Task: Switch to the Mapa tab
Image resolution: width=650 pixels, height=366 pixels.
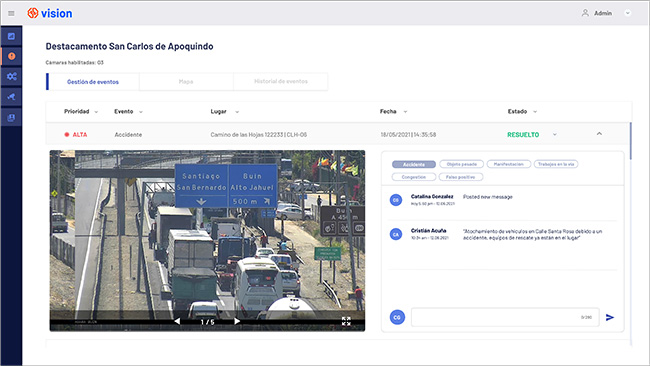Action: tap(186, 82)
